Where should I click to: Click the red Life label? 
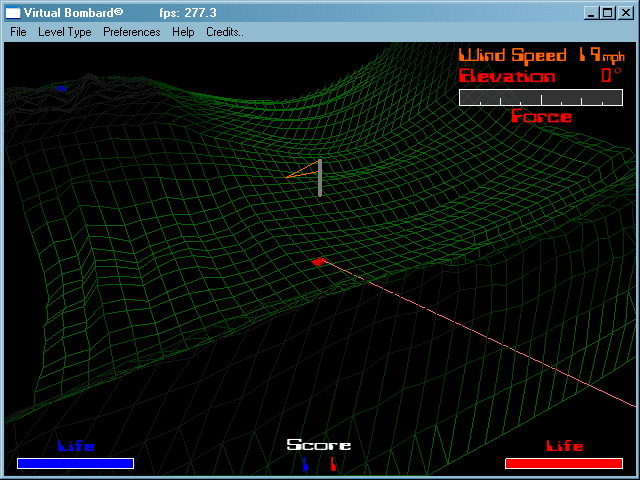click(564, 446)
